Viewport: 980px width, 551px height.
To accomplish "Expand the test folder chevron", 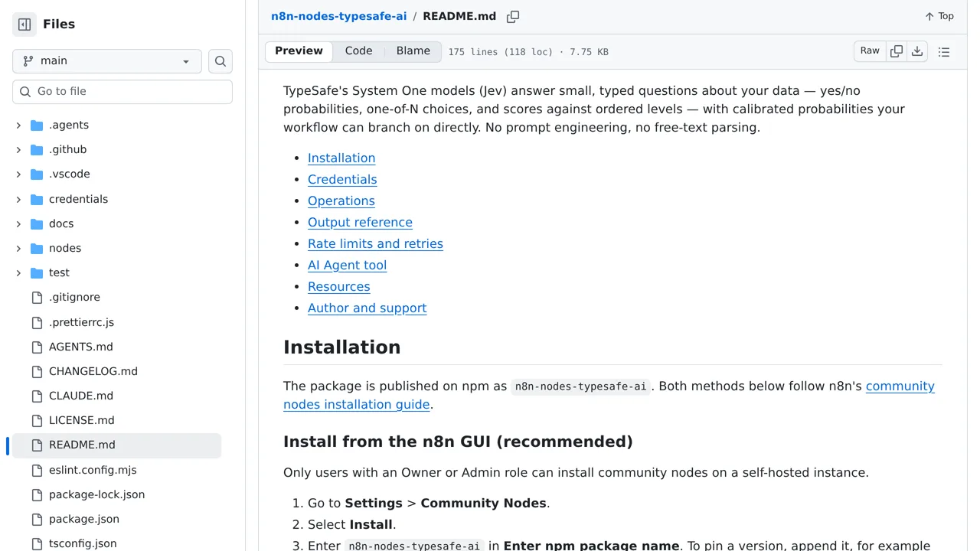I will click(x=18, y=272).
